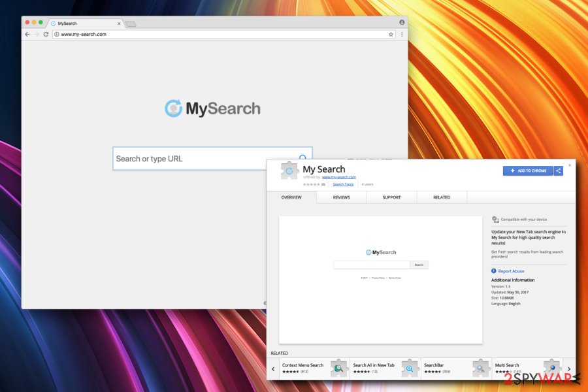
Task: Click the browser back arrow
Action: pos(27,34)
